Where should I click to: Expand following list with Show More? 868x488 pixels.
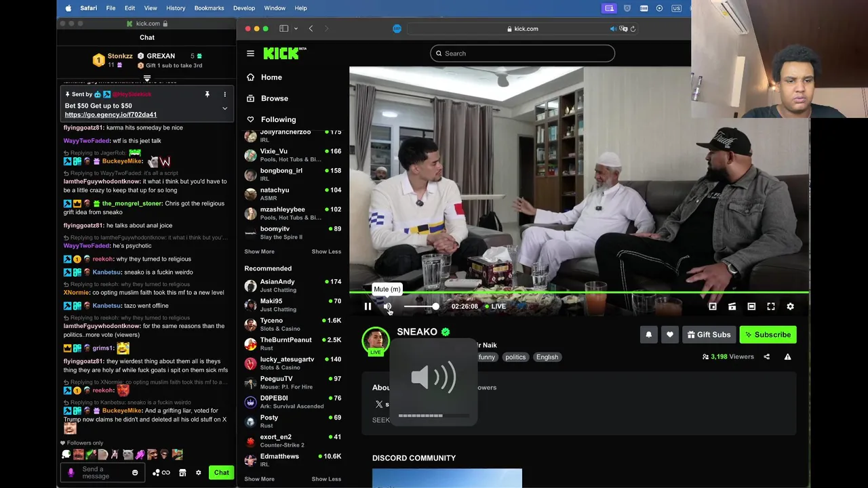point(259,251)
